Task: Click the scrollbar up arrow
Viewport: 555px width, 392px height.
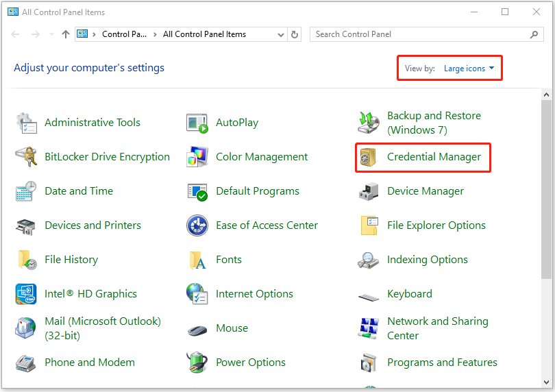Action: [546, 95]
